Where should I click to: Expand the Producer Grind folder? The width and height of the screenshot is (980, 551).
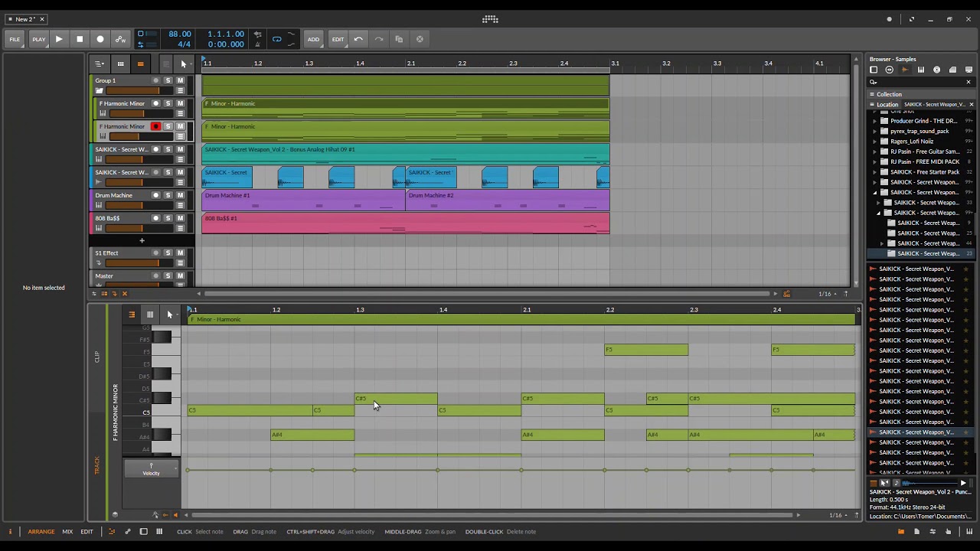875,121
